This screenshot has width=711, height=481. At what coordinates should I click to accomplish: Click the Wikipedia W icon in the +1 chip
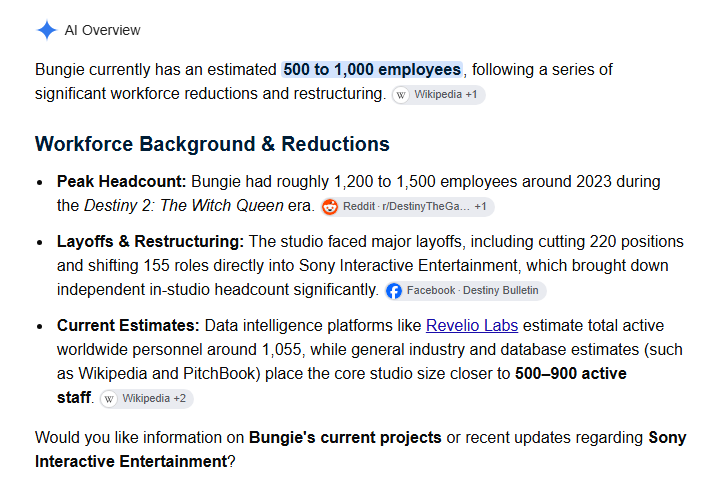point(401,95)
